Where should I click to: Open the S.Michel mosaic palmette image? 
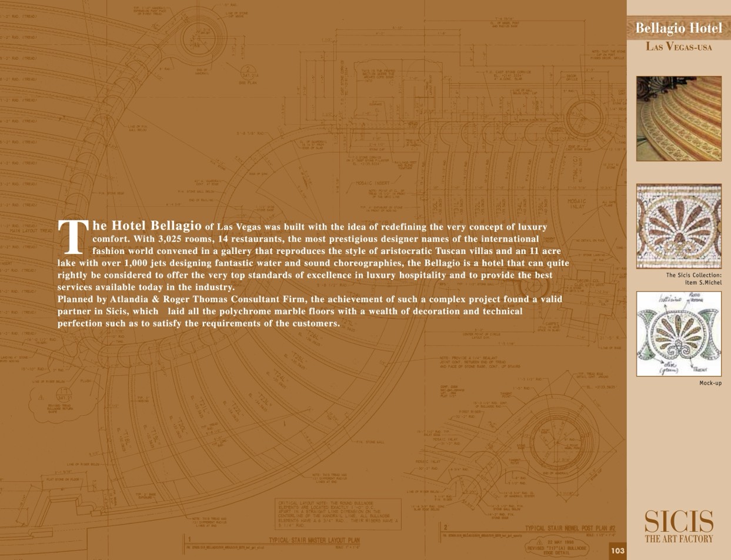click(678, 226)
